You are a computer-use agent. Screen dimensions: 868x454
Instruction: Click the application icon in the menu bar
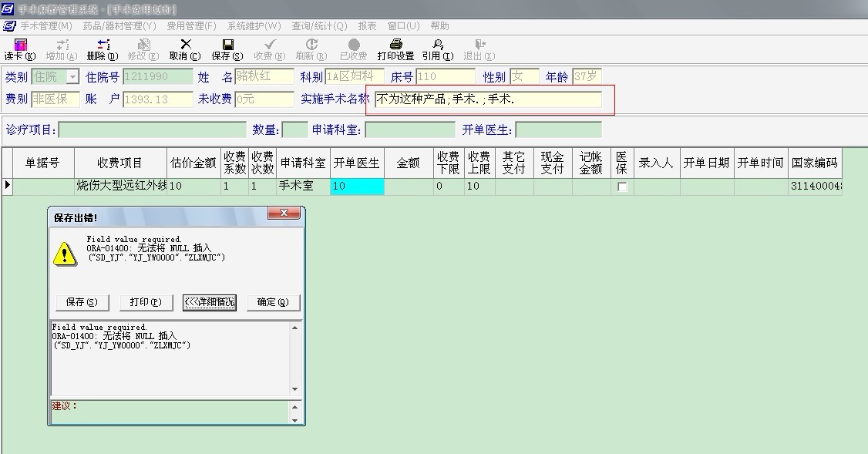point(9,26)
